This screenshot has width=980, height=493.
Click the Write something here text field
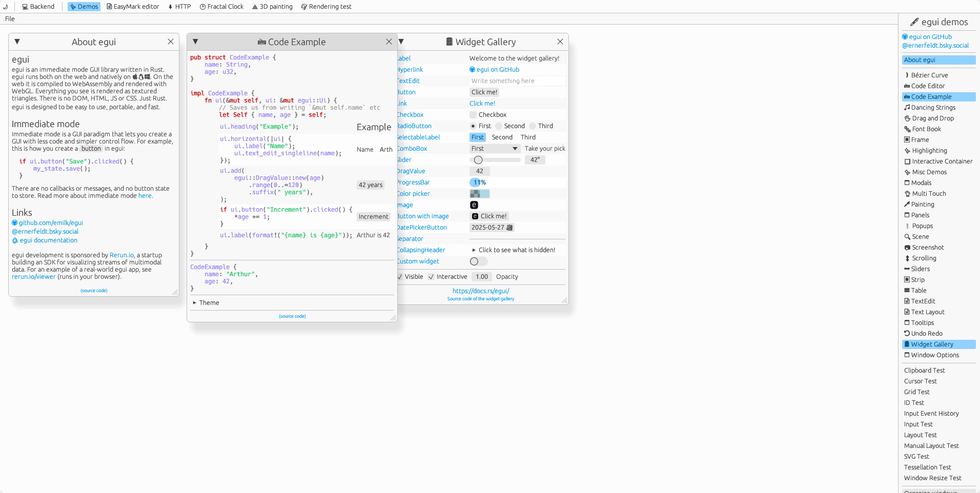pyautogui.click(x=517, y=81)
